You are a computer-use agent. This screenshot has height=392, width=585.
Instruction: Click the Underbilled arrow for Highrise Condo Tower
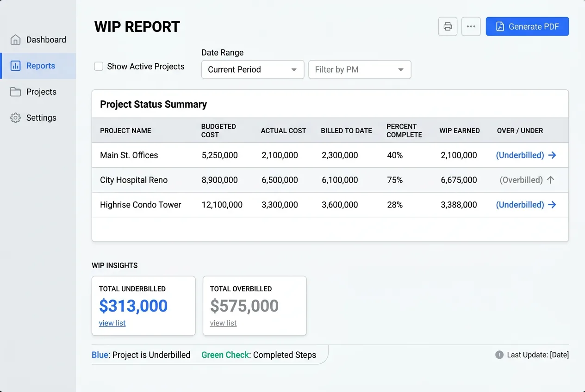552,204
